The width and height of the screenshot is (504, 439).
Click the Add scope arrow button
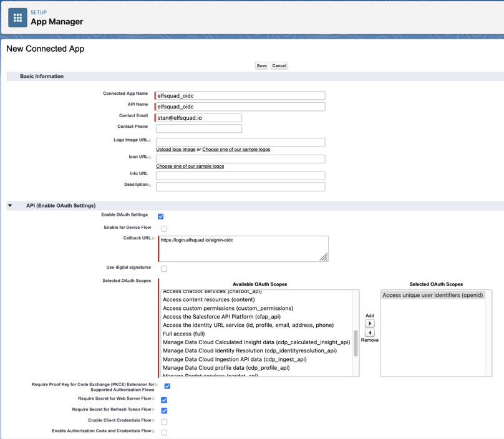(370, 323)
